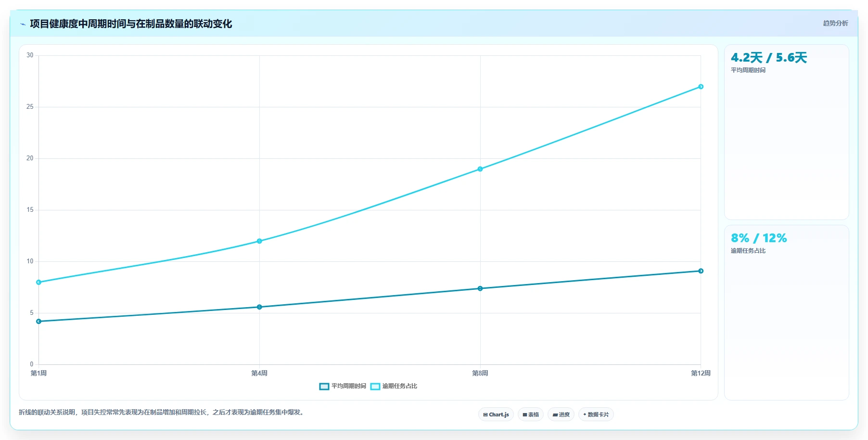The image size is (868, 440).
Task: Click the 逾期任务占比 point at 第12周
Action: pyautogui.click(x=701, y=87)
